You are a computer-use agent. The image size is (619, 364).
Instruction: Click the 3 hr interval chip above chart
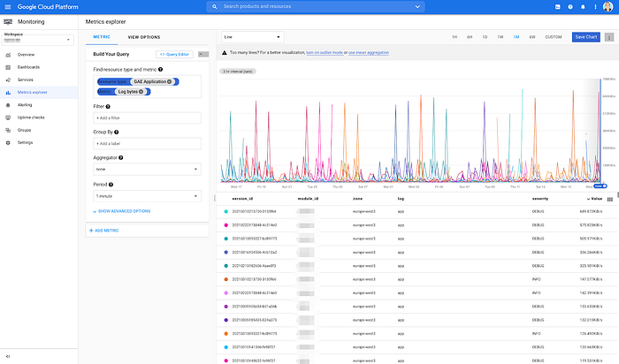click(238, 72)
